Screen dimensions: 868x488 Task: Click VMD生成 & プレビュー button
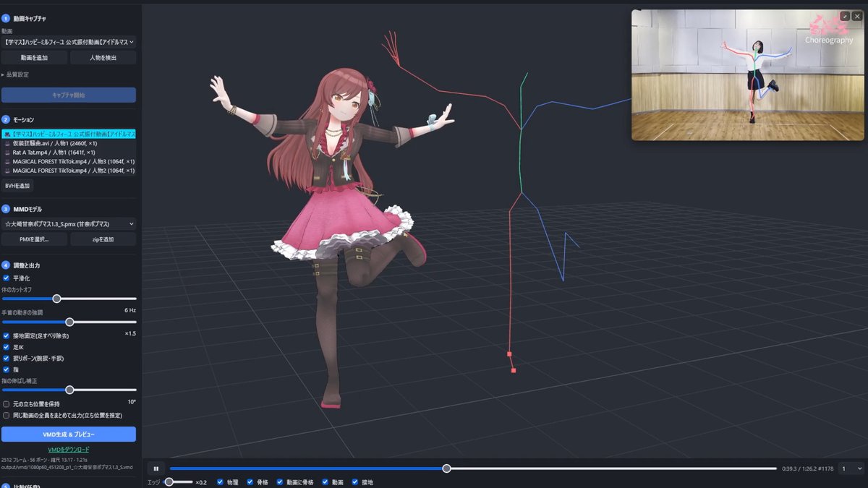[x=69, y=435]
